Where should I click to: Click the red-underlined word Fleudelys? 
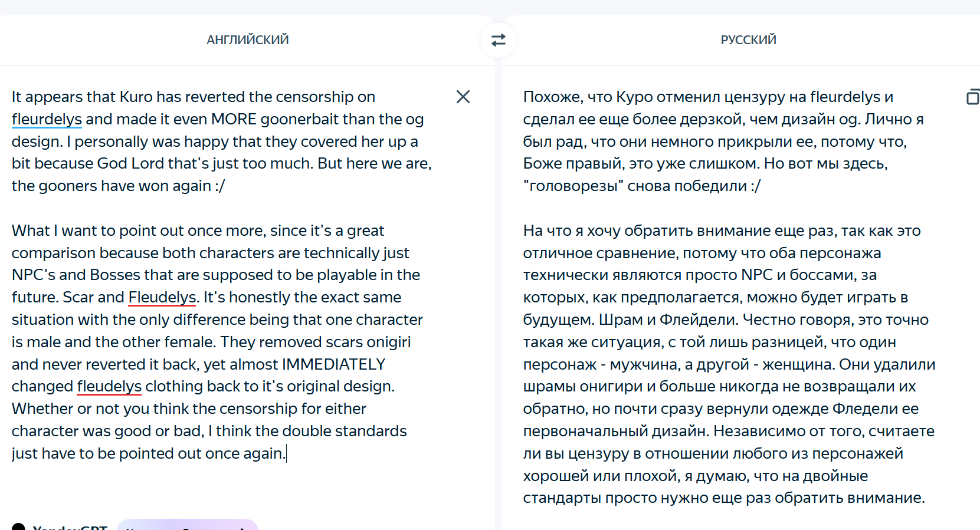(x=162, y=298)
